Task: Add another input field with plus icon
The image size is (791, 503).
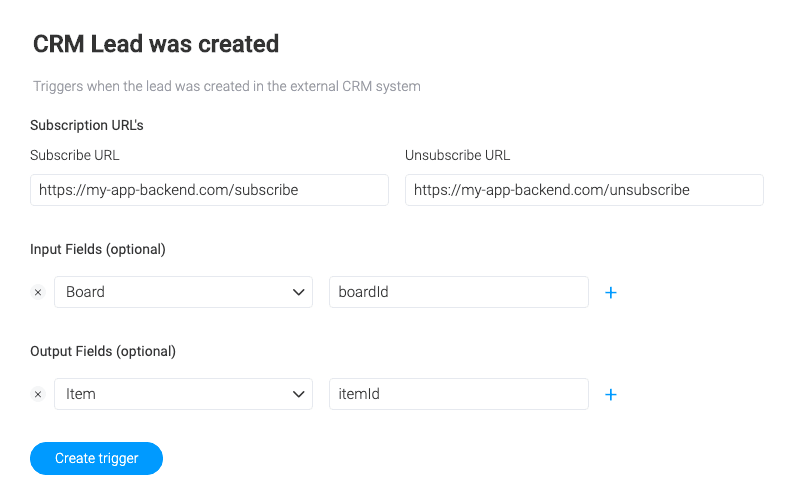Action: [611, 293]
